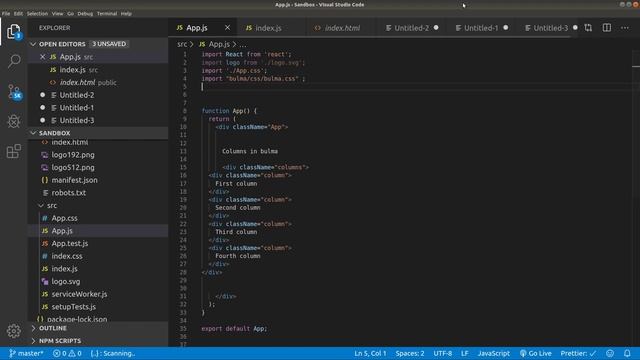Open logo192.png in the file tree
Image resolution: width=640 pixels, height=360 pixels.
tap(98, 155)
